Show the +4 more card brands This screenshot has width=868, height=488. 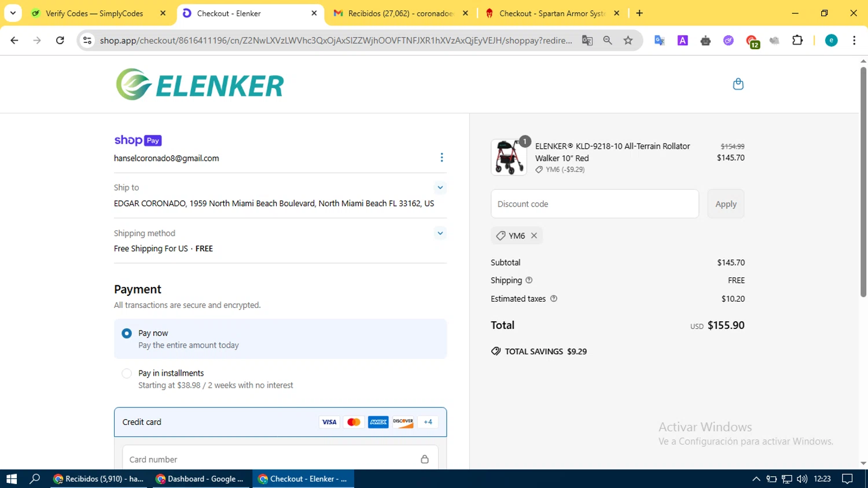[x=428, y=422]
